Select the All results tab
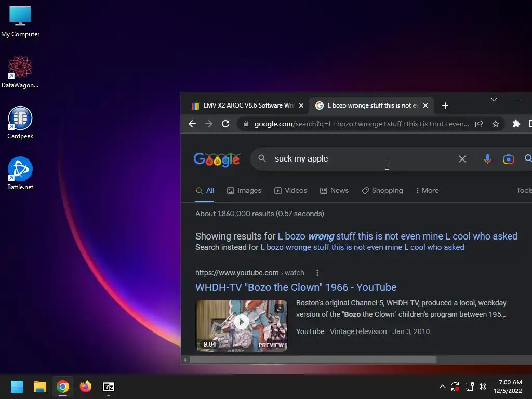 205,191
